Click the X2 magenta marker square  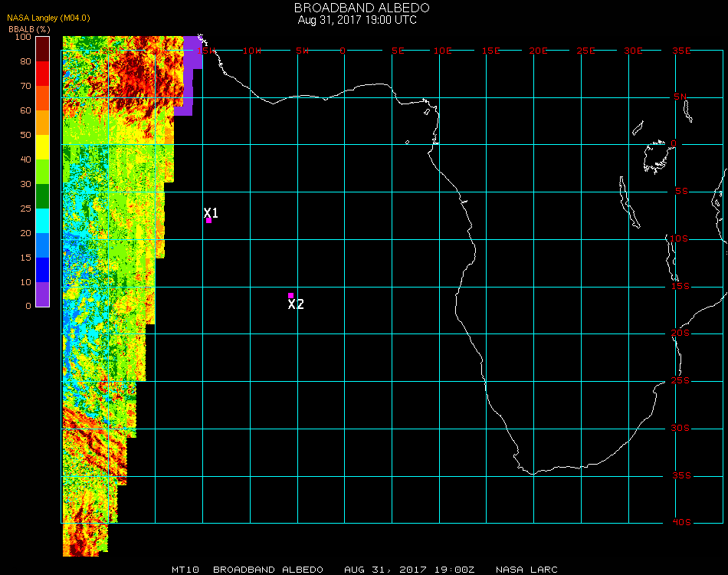tap(290, 295)
